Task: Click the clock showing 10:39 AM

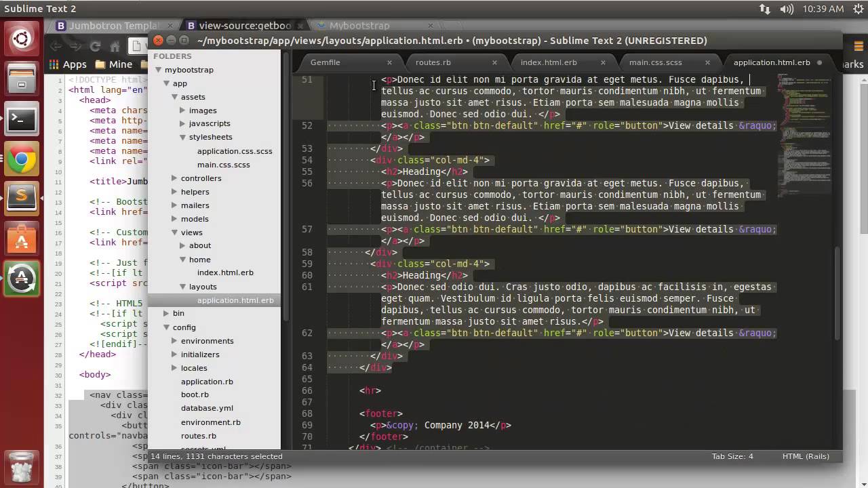Action: pos(823,9)
